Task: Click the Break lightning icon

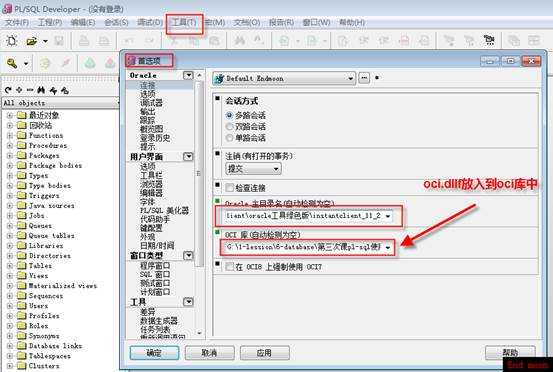Action: (66, 64)
